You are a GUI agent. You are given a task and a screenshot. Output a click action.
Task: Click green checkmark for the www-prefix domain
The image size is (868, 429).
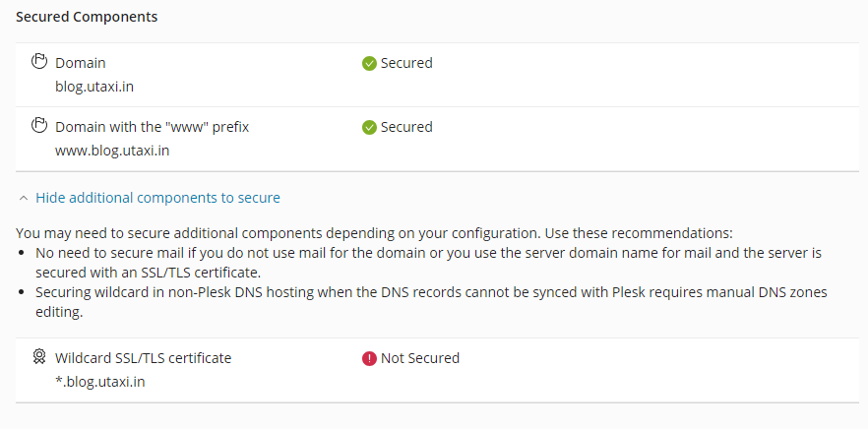tap(369, 127)
